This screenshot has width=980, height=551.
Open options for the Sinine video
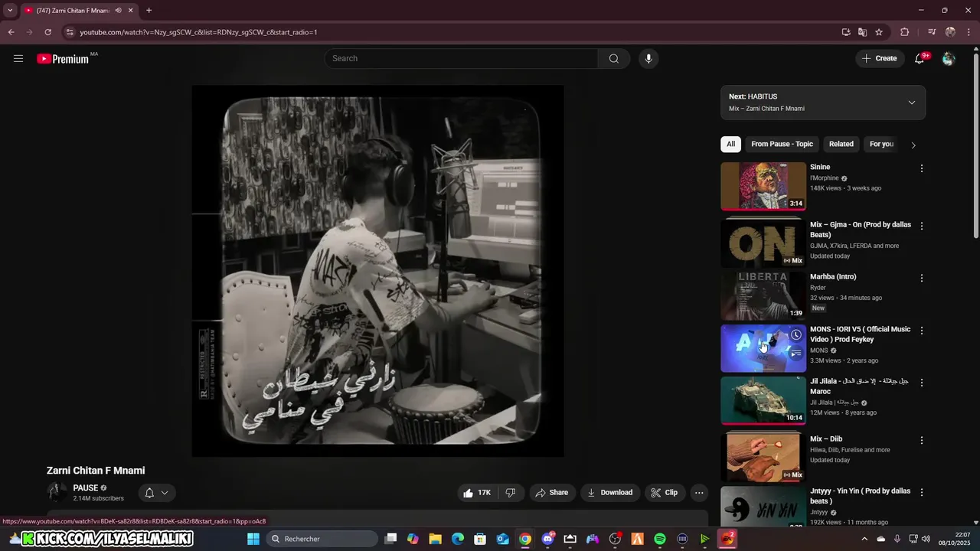[x=922, y=168]
